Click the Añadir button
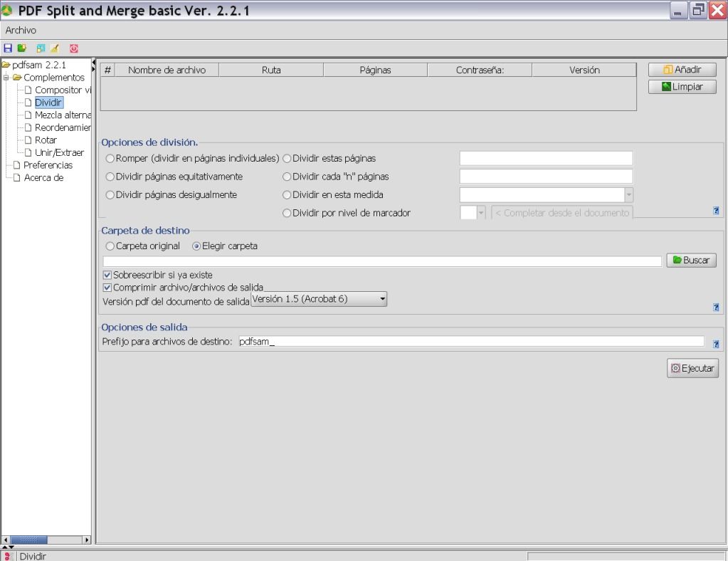Screen dimensions: 728x561 point(682,70)
